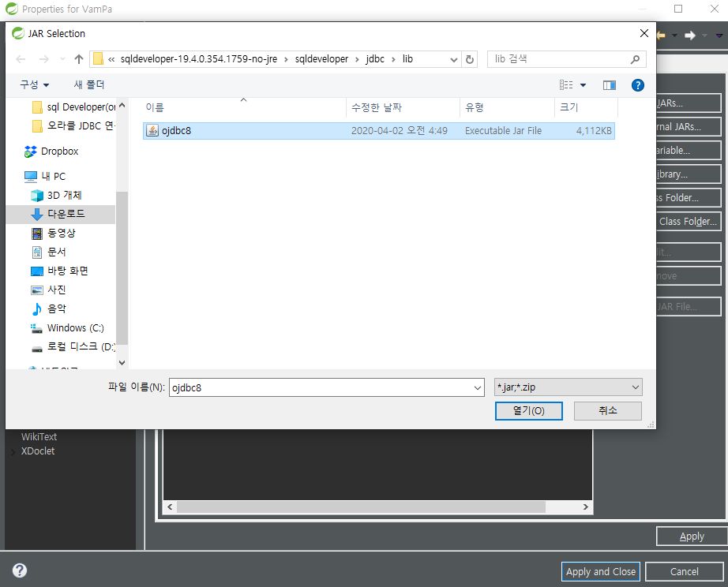Refresh the lib folder listing
The image size is (728, 587).
469,59
